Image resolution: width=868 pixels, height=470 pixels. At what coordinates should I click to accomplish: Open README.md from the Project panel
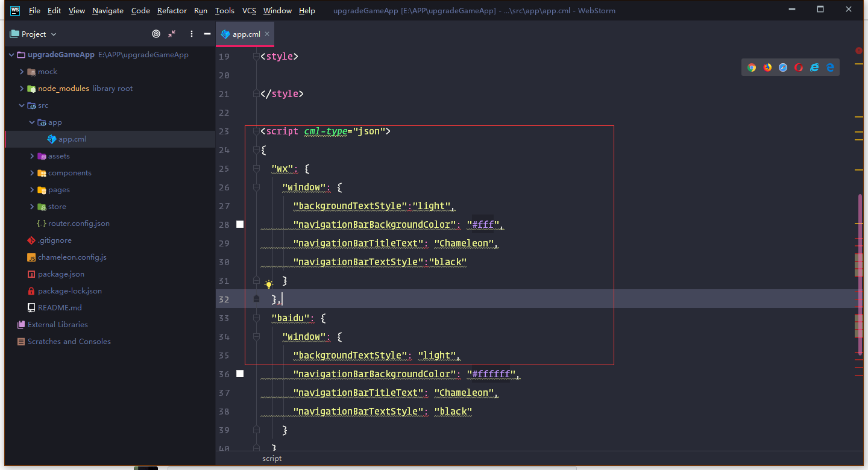pos(58,307)
